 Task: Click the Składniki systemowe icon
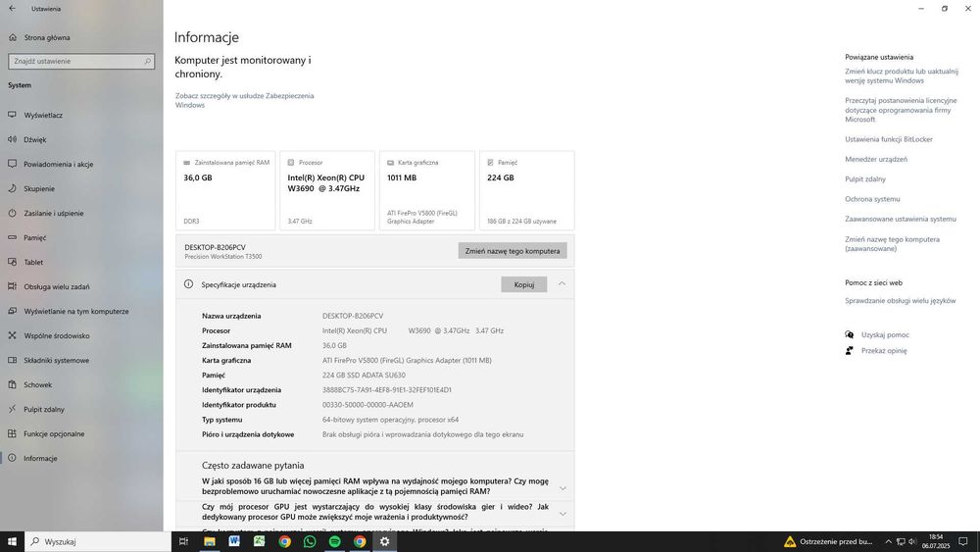pyautogui.click(x=12, y=360)
